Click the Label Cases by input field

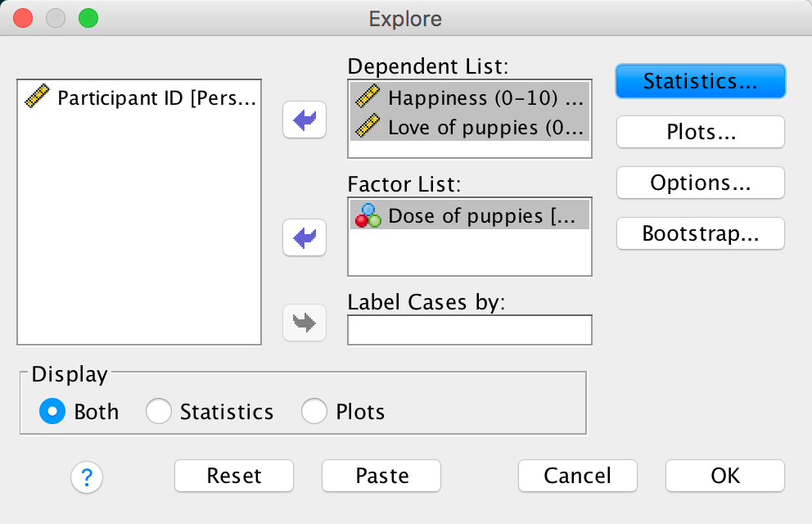coord(469,330)
